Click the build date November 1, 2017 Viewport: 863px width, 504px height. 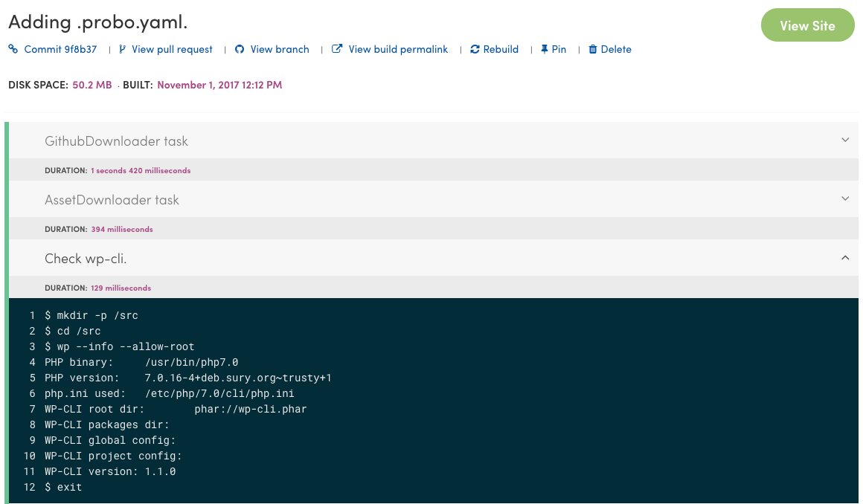click(219, 85)
